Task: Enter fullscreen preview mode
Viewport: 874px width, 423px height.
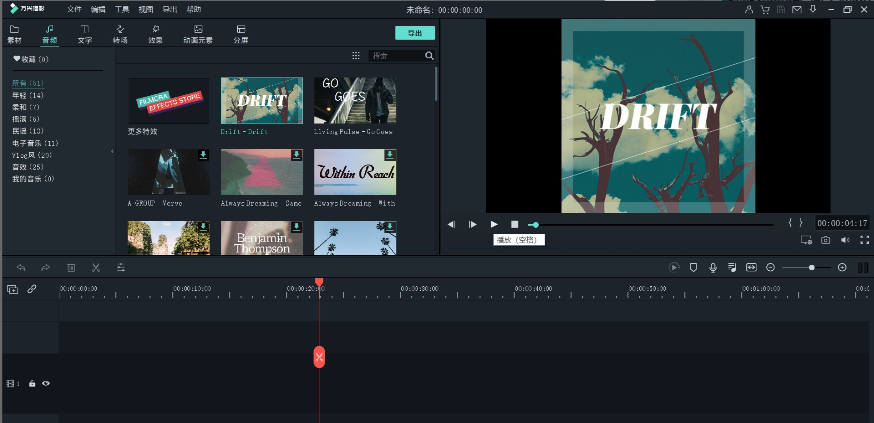Action: pyautogui.click(x=865, y=240)
